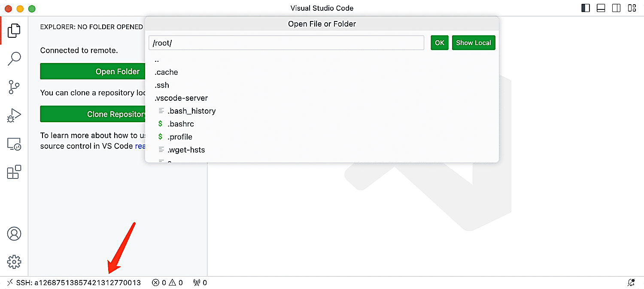Select the .bash_history file
644x289 pixels.
click(x=322, y=111)
